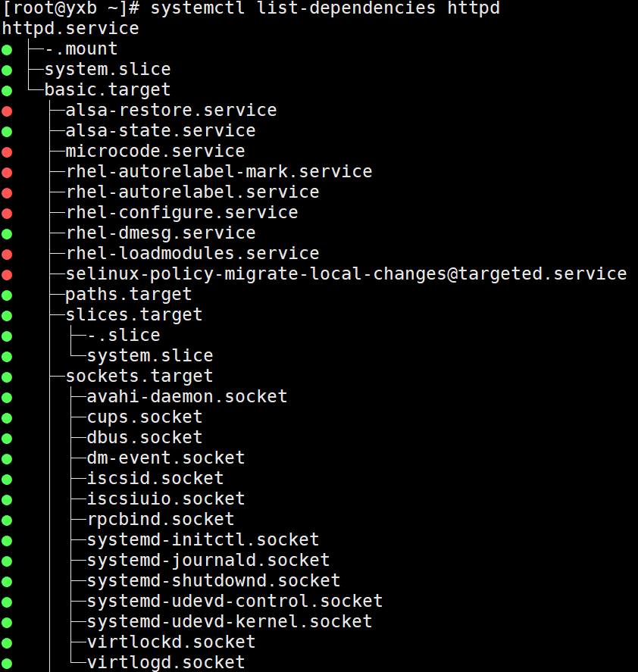Select the basic.target tree entry
Viewport: 638px width, 672px height.
108,90
